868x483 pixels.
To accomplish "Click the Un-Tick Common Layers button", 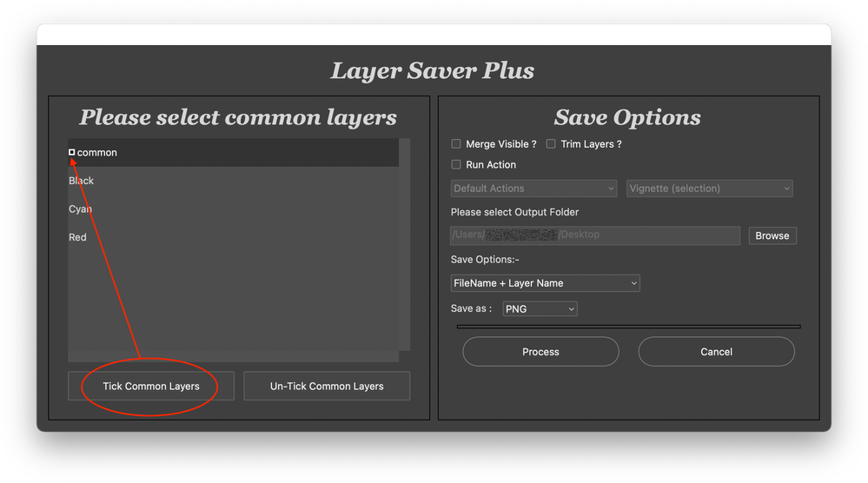I will click(327, 387).
